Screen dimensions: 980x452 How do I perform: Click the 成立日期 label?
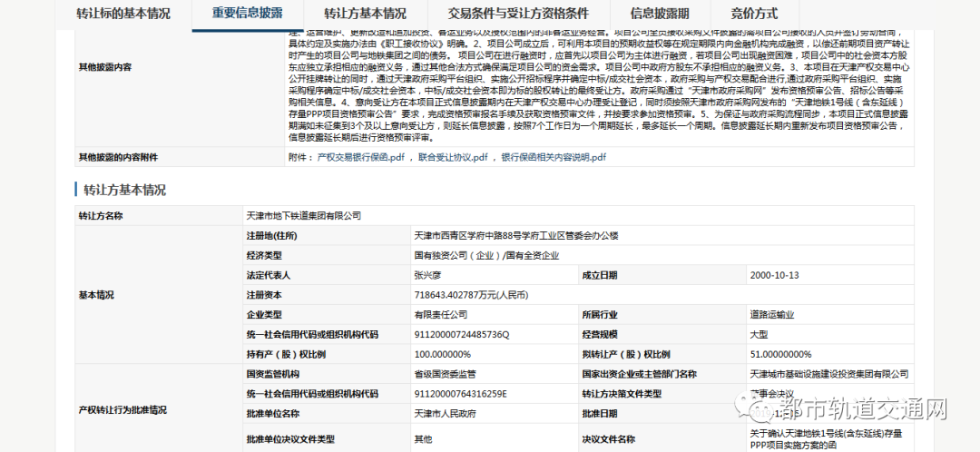[x=600, y=276]
